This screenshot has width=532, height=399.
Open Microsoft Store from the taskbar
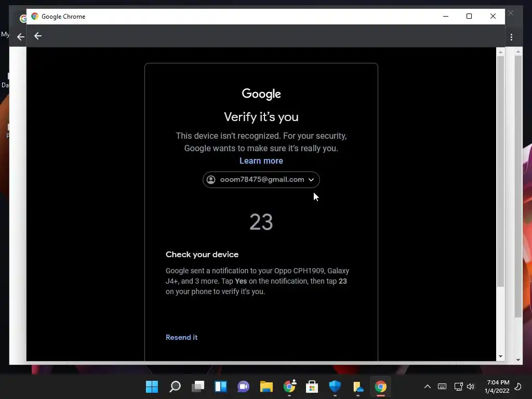pos(312,387)
